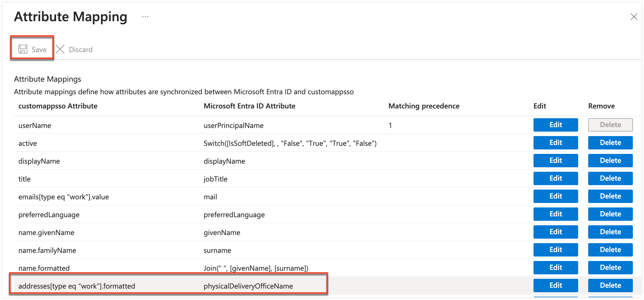Click the Matching precedence column header

pos(424,106)
